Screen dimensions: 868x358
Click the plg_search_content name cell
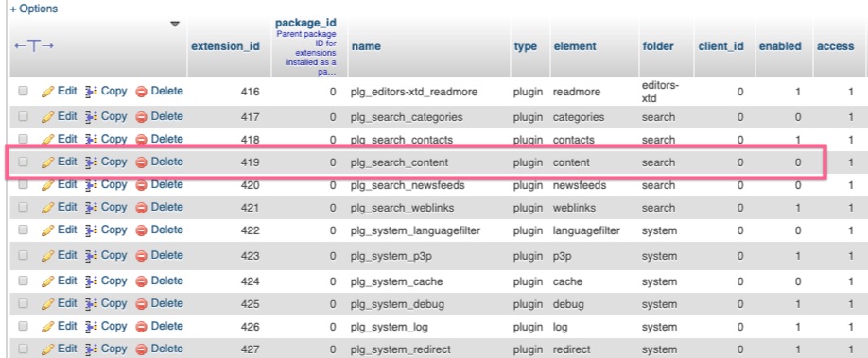pyautogui.click(x=399, y=162)
